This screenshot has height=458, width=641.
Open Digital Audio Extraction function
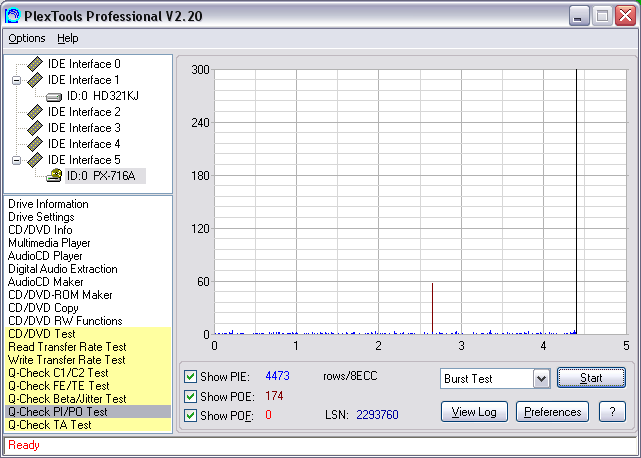63,269
